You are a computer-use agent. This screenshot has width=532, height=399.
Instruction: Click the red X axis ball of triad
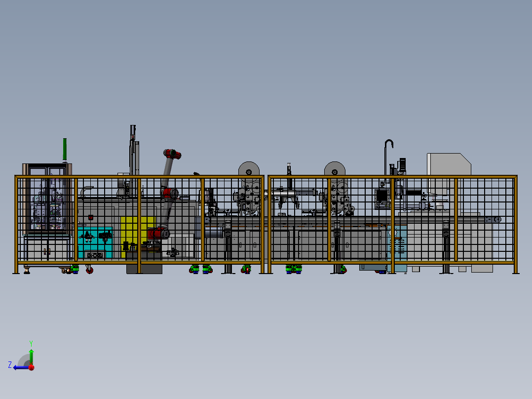32,367
